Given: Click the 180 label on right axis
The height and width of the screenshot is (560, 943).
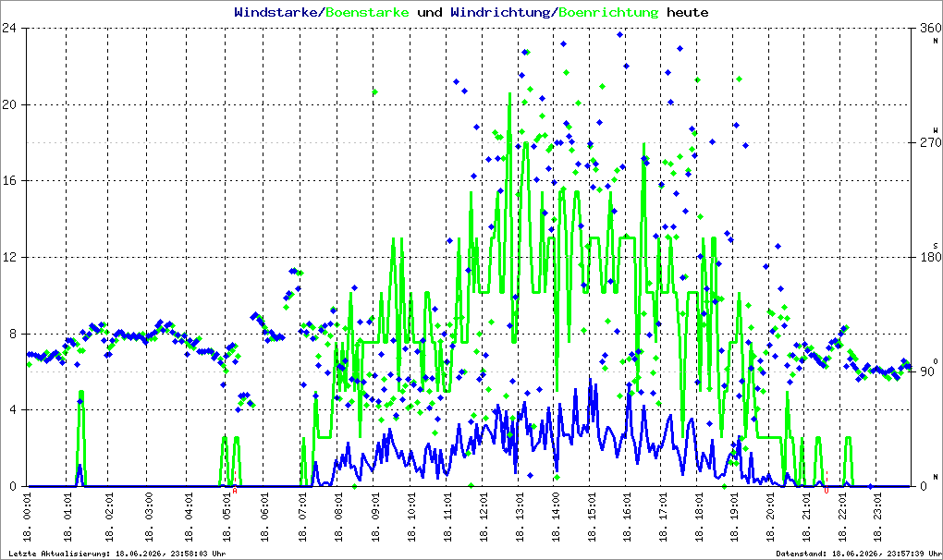Looking at the screenshot, I should click(930, 257).
